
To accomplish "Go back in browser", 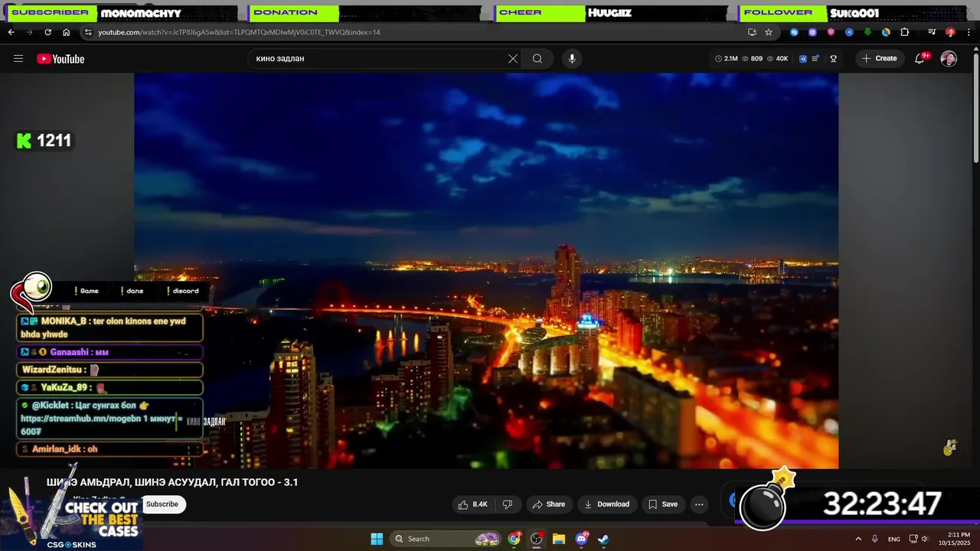I will point(11,32).
